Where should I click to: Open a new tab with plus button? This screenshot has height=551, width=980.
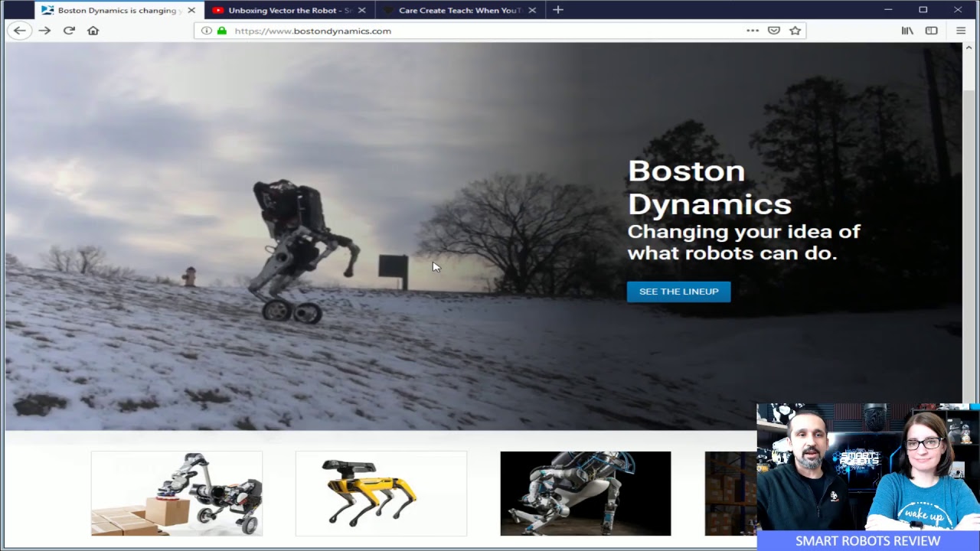tap(558, 10)
